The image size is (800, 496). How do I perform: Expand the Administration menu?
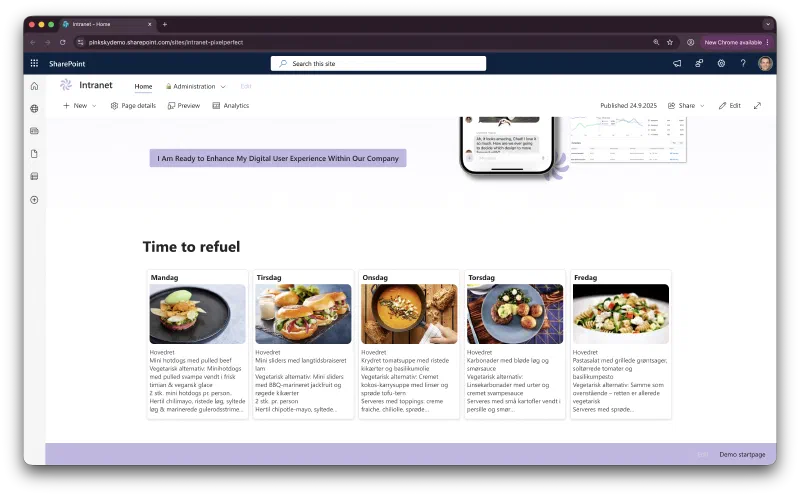[195, 87]
